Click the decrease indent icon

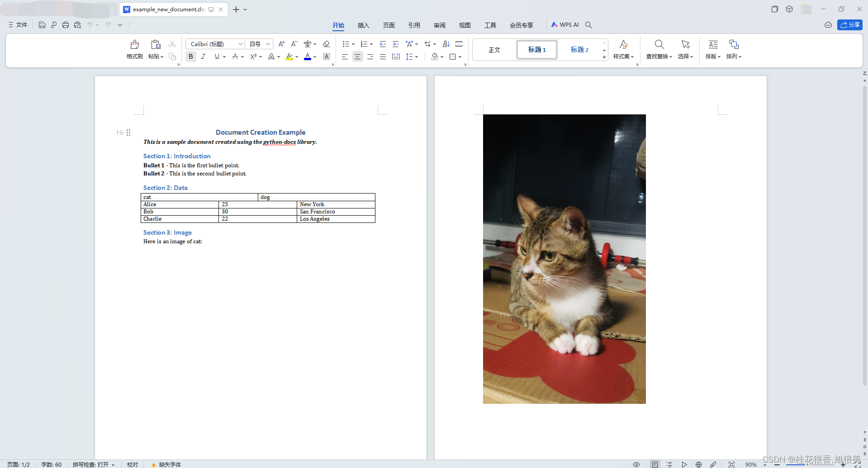pos(383,44)
